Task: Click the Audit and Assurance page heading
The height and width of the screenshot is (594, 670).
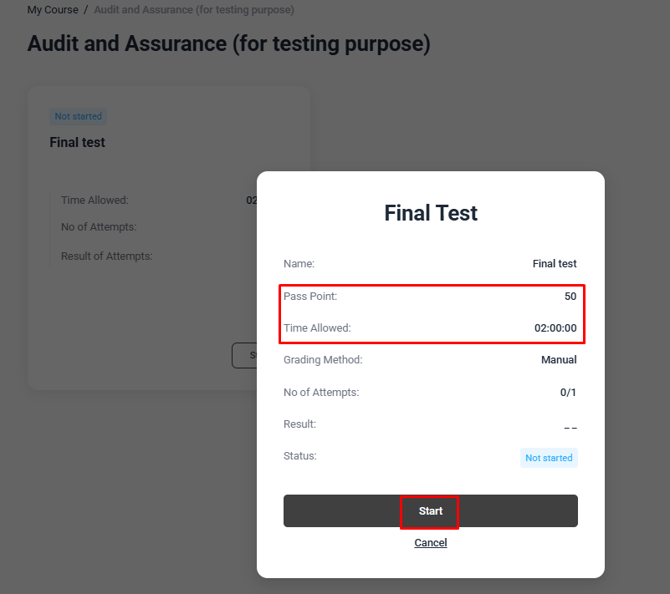Action: (x=228, y=44)
